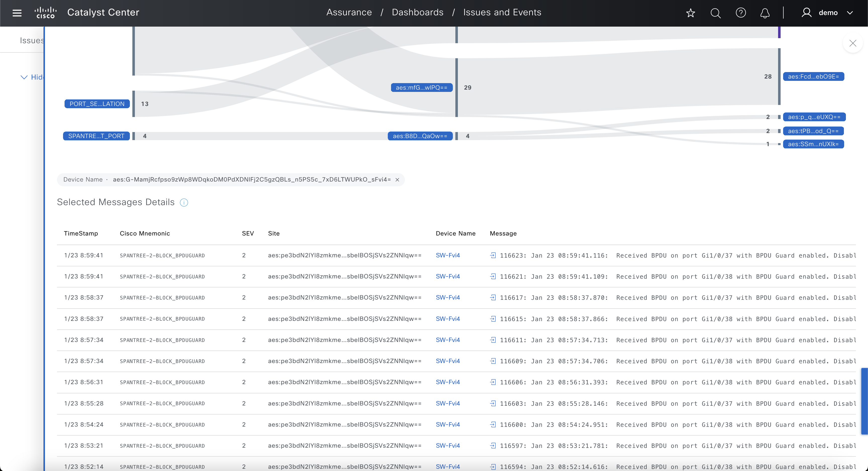Click timestamp 1/23 8:55:28
The height and width of the screenshot is (471, 868).
[84, 403]
